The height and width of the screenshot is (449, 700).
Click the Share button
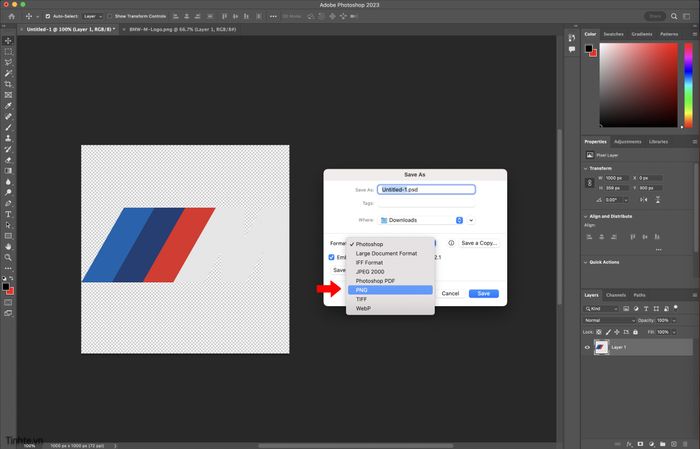point(655,17)
